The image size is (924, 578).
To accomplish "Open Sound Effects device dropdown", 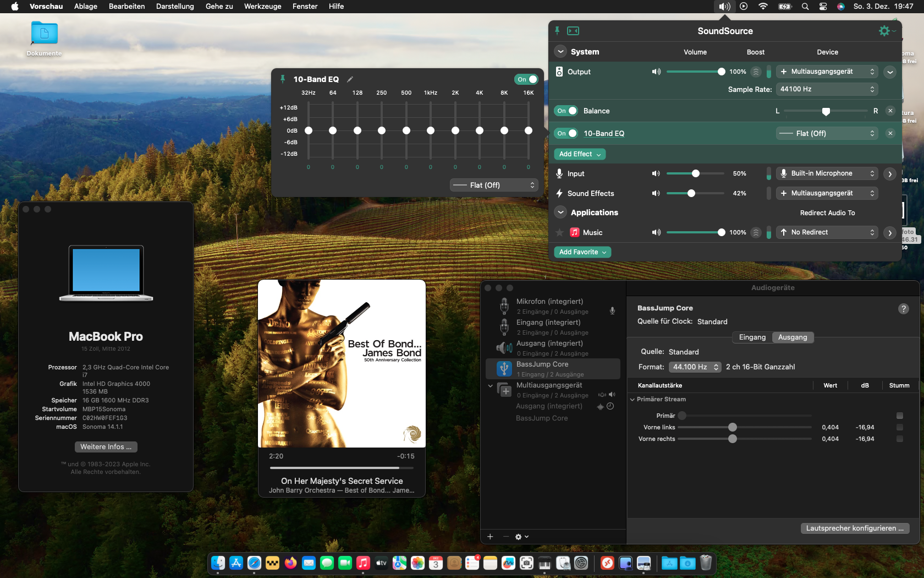I will [x=827, y=193].
